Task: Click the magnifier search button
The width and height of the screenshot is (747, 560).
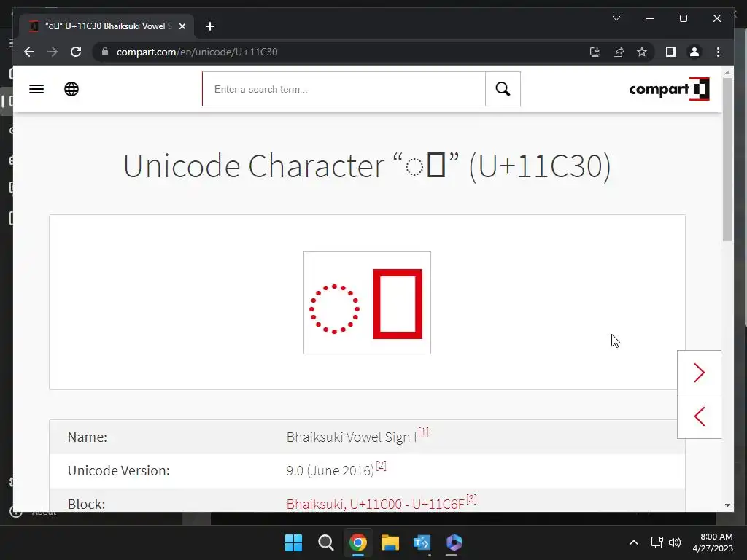Action: pos(503,89)
